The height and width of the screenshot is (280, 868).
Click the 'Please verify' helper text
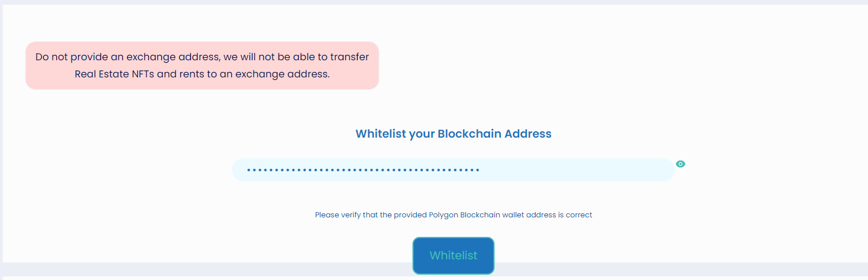coord(453,215)
